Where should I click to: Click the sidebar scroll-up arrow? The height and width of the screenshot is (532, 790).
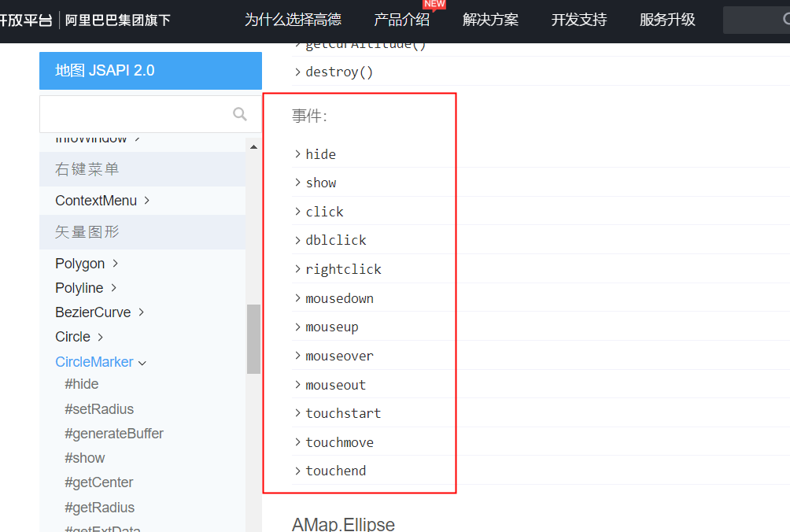[253, 147]
